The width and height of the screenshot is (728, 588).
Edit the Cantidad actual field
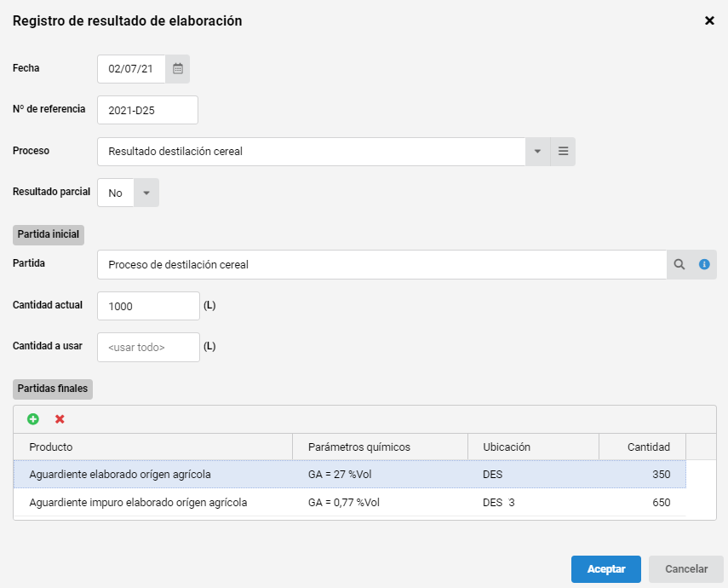[x=148, y=306]
